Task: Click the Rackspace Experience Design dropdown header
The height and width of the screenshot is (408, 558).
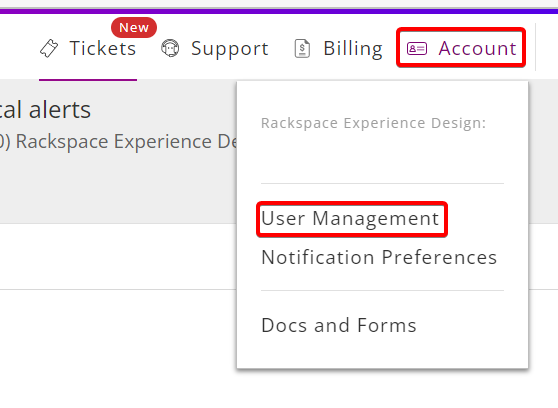Action: coord(373,123)
